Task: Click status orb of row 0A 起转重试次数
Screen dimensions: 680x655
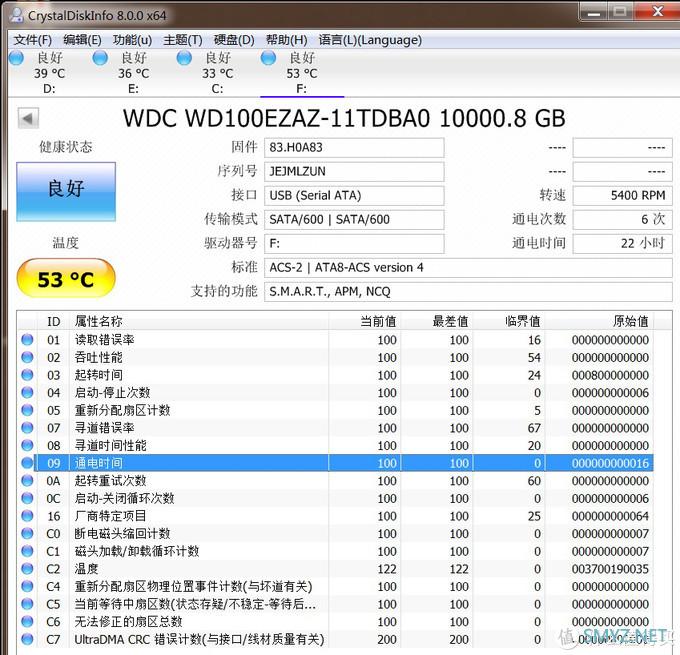Action: coord(27,481)
